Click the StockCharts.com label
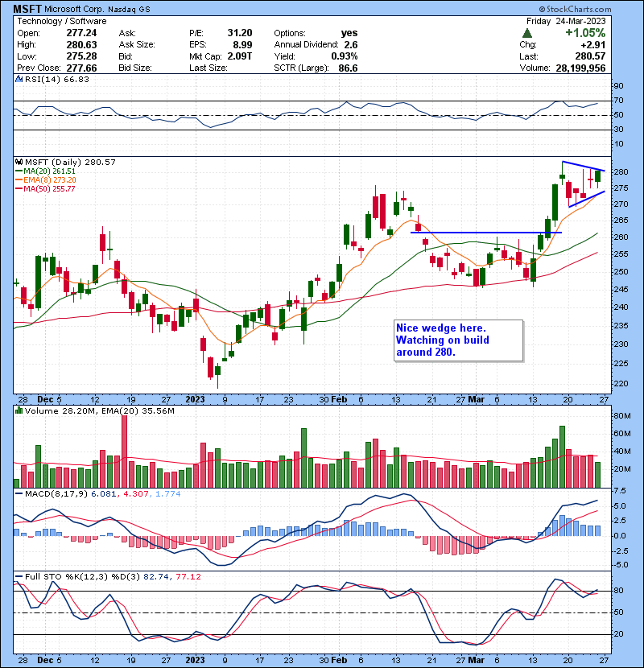Viewport: 644px width, 668px height. point(576,9)
